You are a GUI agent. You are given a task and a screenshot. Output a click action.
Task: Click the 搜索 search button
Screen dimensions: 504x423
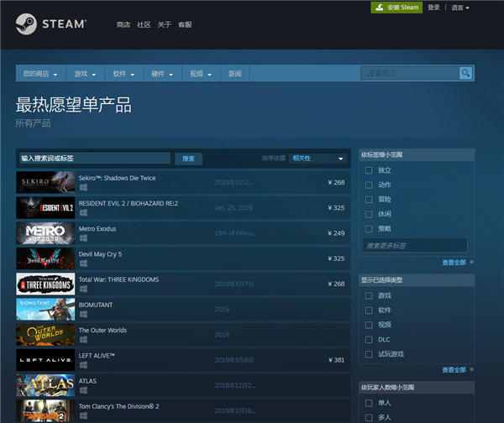(189, 159)
